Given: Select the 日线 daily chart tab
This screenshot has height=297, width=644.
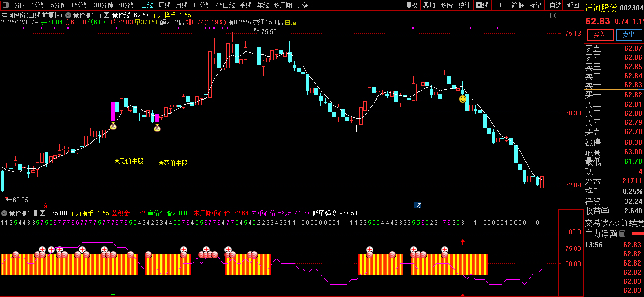Looking at the screenshot, I should [x=147, y=5].
